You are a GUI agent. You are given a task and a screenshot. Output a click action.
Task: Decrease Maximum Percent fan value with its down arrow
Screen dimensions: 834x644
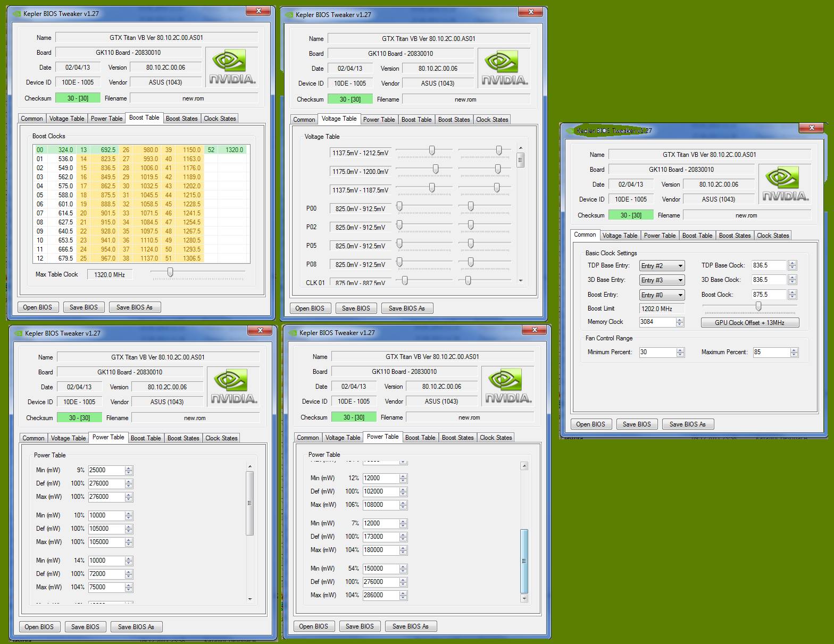point(794,355)
